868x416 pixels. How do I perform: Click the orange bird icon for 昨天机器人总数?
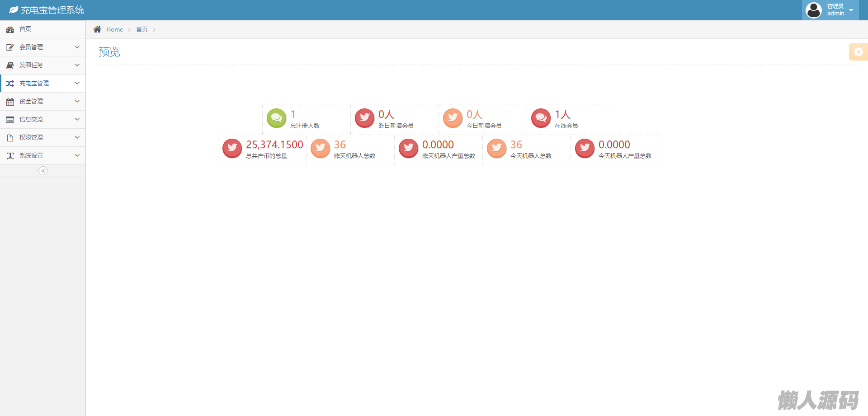tap(321, 149)
